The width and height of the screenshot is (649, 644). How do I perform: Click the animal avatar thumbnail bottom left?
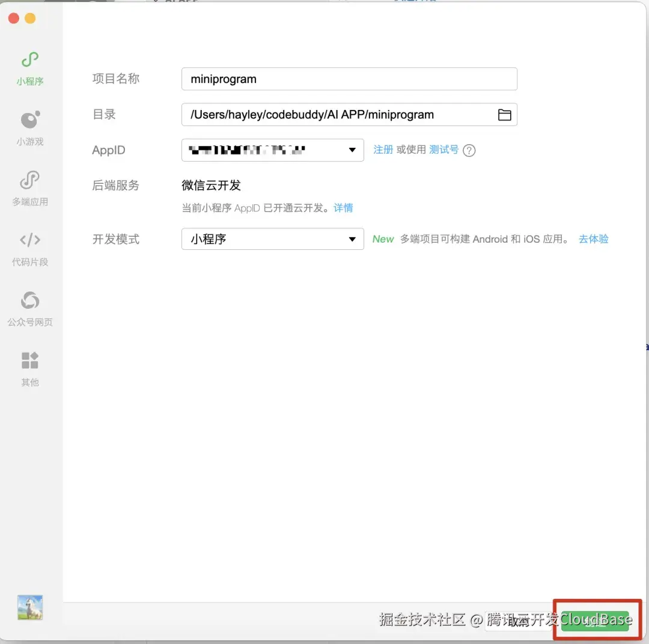tap(29, 607)
